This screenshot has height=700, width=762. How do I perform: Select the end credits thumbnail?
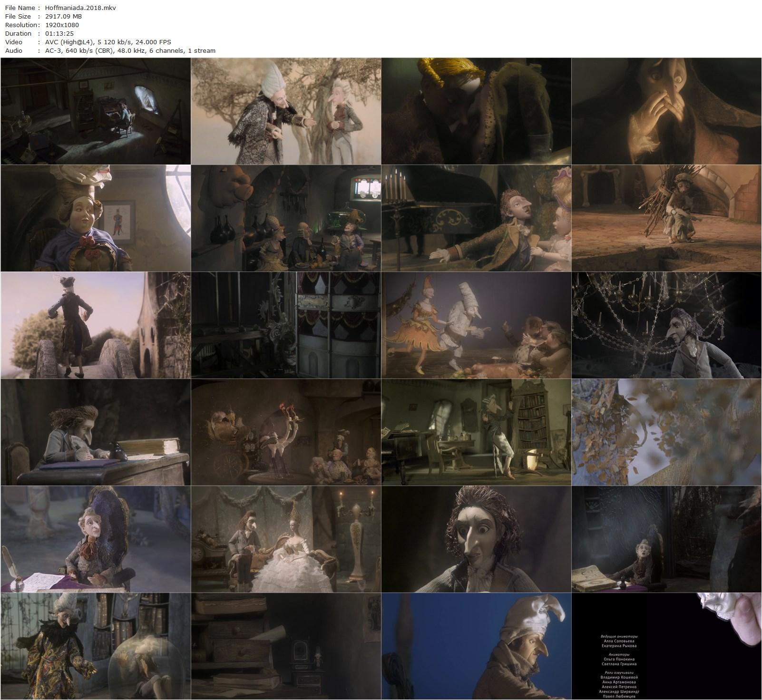[666, 646]
